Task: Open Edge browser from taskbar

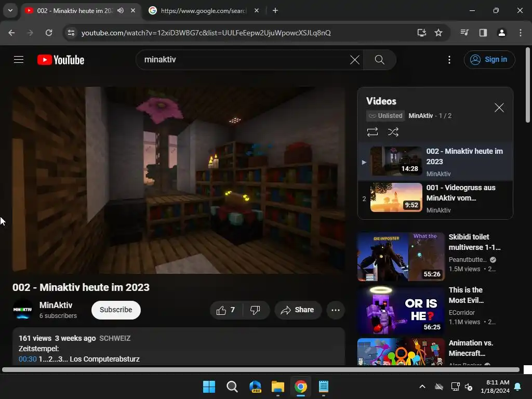Action: pos(255,387)
